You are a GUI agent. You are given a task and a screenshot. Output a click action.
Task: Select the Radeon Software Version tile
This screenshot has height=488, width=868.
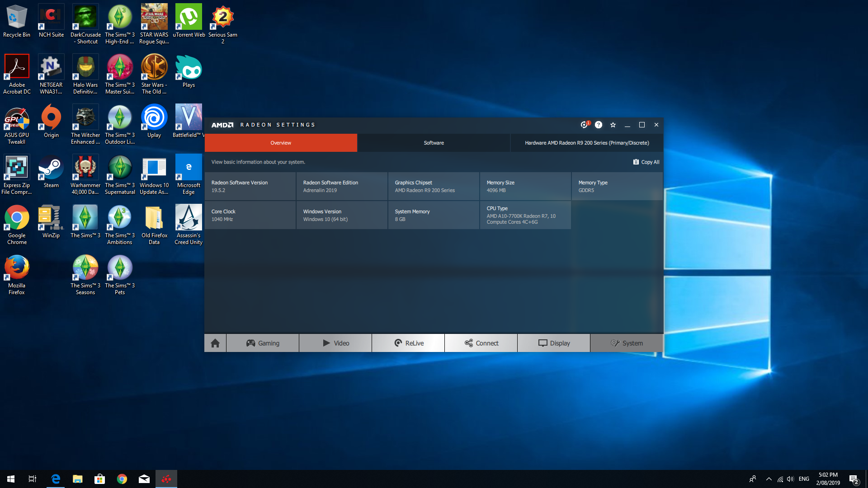[x=250, y=186]
